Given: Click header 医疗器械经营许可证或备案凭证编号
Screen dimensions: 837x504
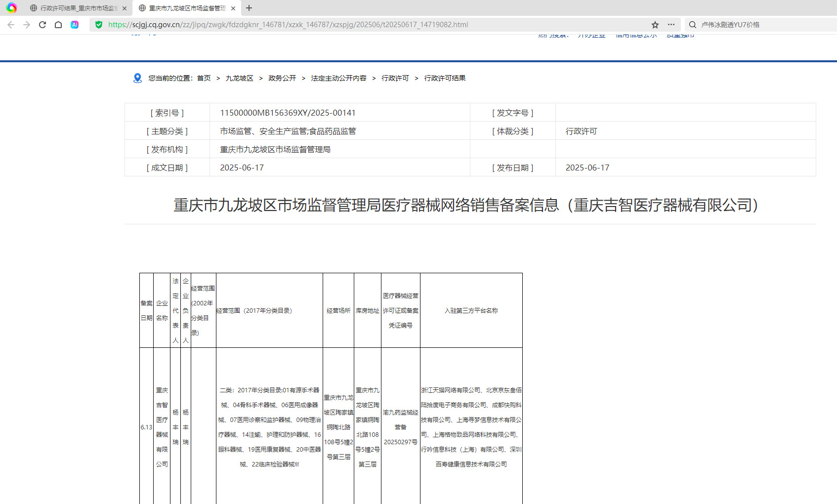Looking at the screenshot, I should (401, 311).
